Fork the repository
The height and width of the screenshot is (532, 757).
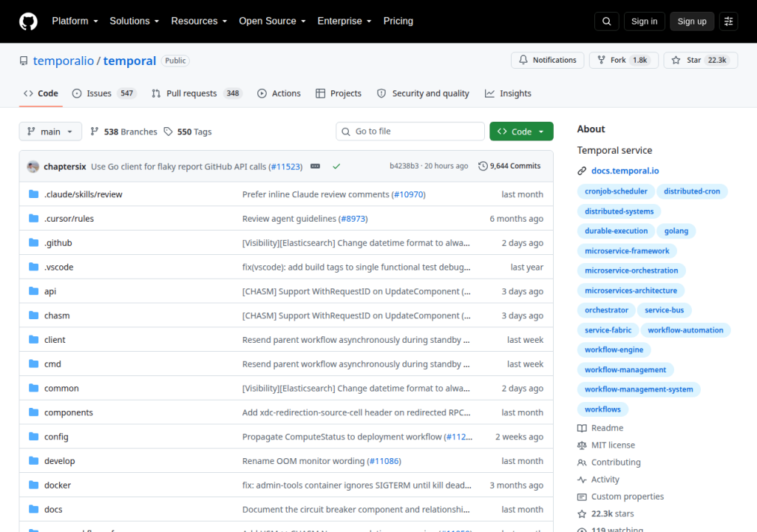(x=623, y=60)
